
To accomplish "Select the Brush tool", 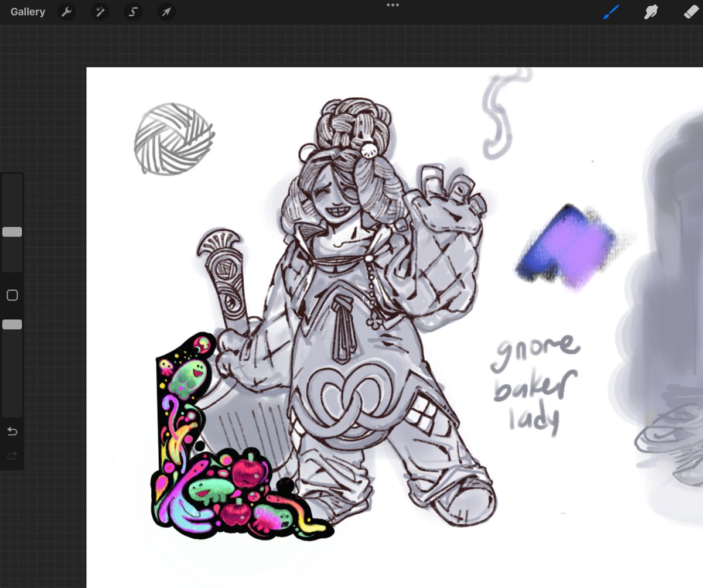I will (611, 12).
